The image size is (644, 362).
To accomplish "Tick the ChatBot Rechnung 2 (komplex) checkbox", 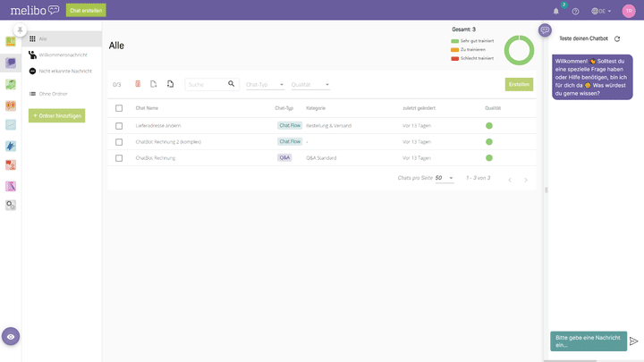I will click(119, 142).
